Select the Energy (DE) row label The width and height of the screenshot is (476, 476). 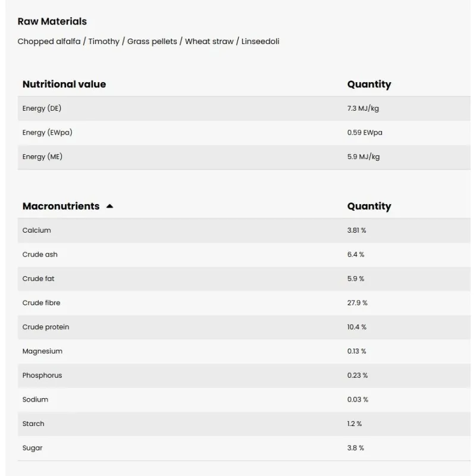42,108
